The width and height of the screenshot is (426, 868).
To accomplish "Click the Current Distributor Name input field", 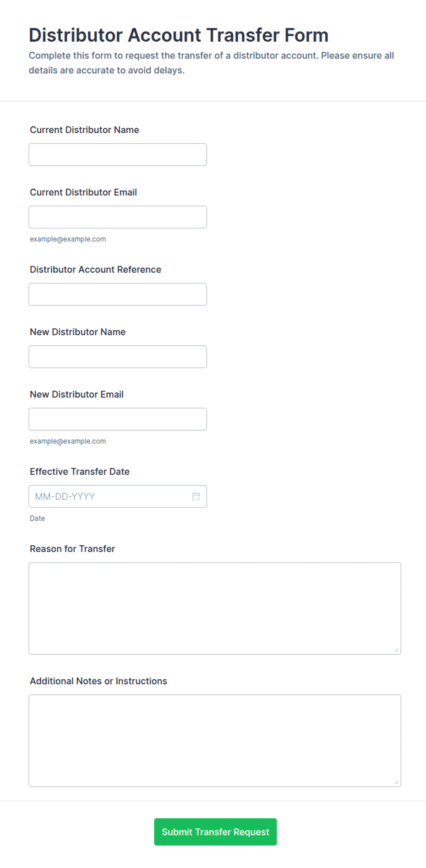I will [118, 155].
